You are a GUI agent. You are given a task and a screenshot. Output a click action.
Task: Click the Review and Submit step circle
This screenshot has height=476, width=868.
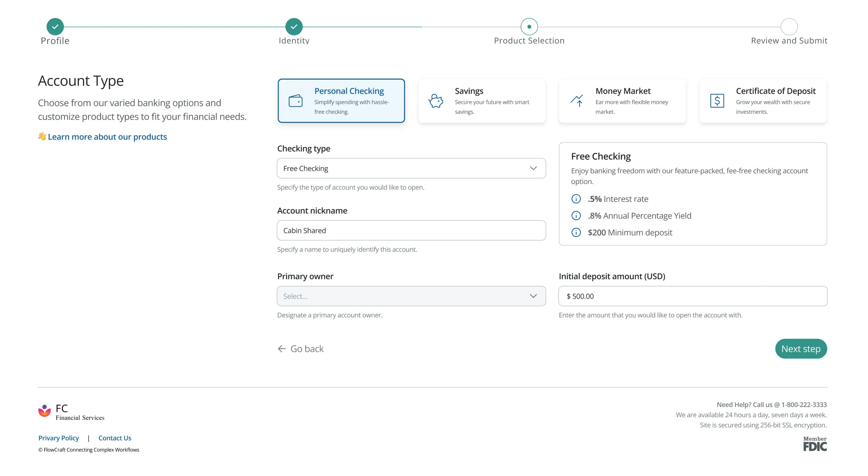click(x=789, y=27)
